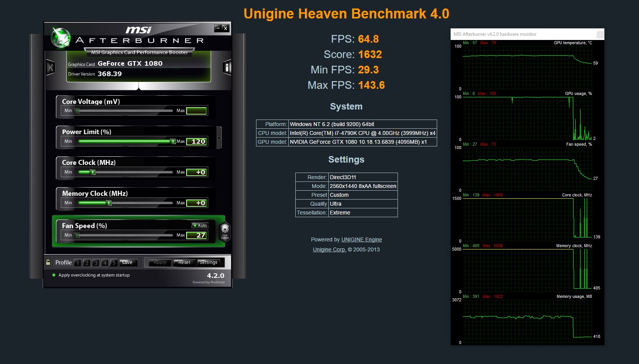Click the Memory usage graph in hardware monitor
639x364 pixels.
(528, 321)
